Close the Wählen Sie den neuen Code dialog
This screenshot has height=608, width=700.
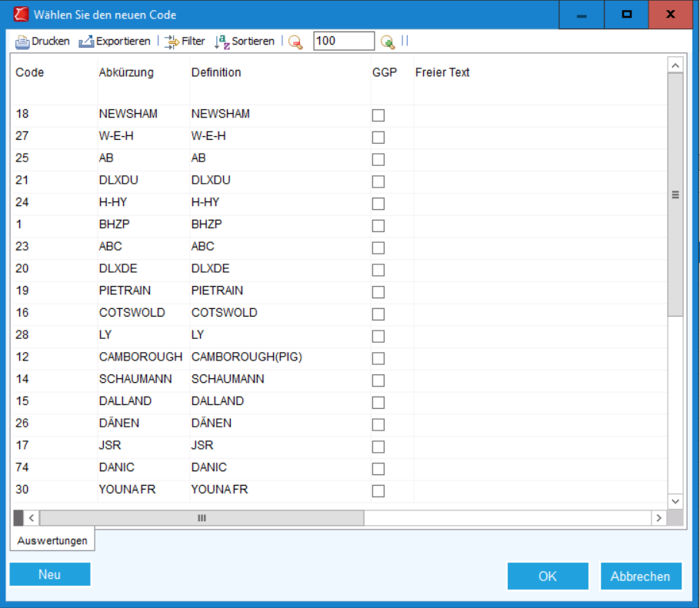[x=670, y=15]
